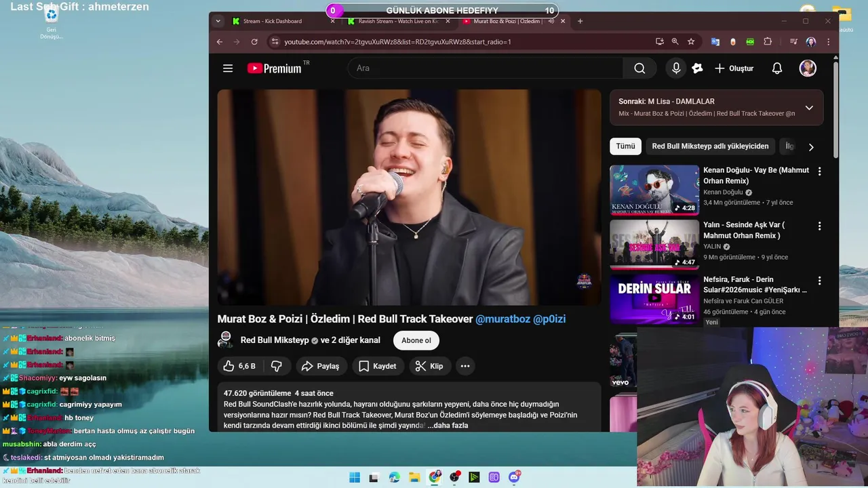The image size is (868, 488).
Task: Open Chrome tab search dropdown arrow
Action: click(218, 21)
